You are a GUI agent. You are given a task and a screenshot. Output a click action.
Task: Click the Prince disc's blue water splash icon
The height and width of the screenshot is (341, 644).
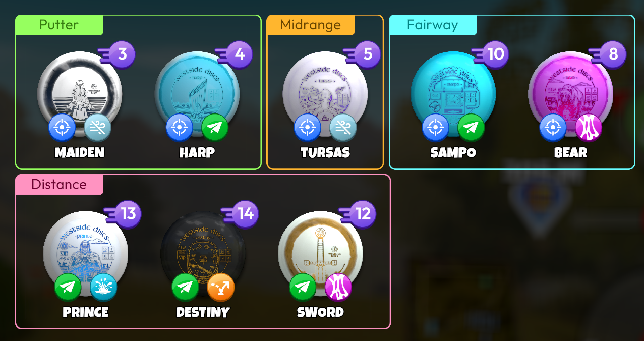point(104,287)
